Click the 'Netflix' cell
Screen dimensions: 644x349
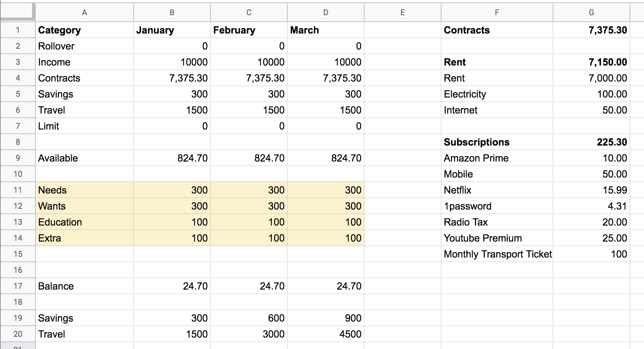(x=497, y=190)
